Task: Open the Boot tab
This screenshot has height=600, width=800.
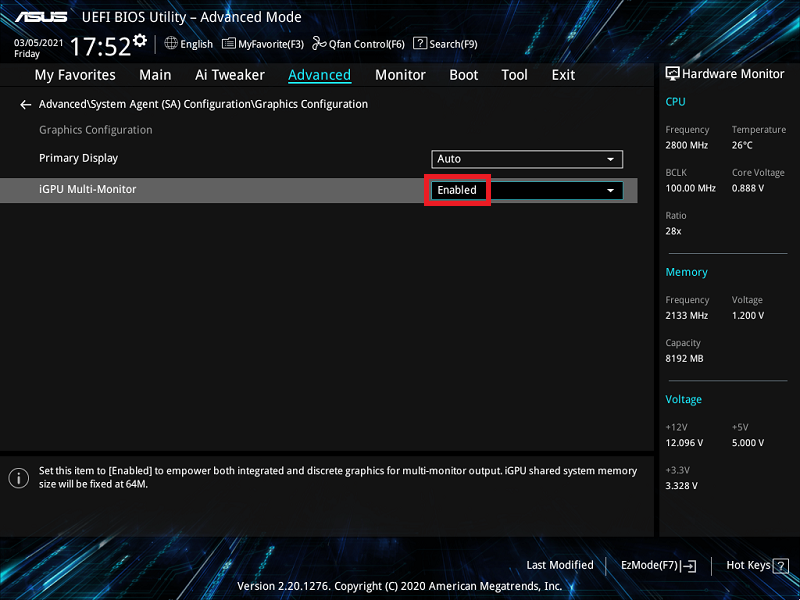Action: 463,75
